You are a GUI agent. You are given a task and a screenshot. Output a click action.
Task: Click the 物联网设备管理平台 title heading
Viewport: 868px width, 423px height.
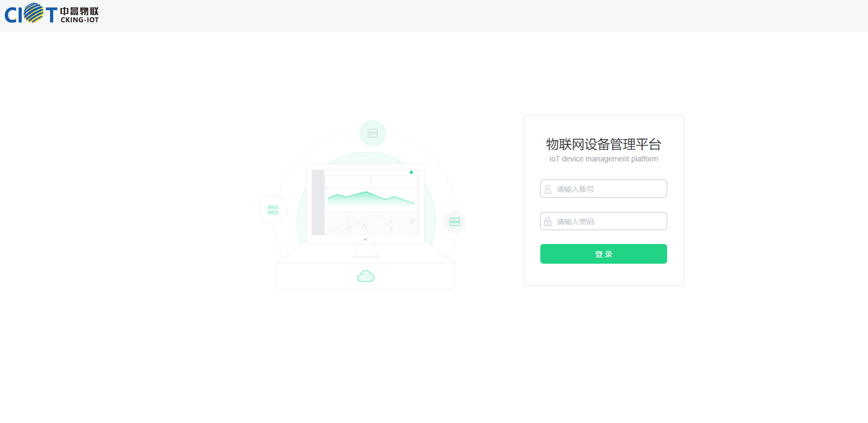point(603,144)
